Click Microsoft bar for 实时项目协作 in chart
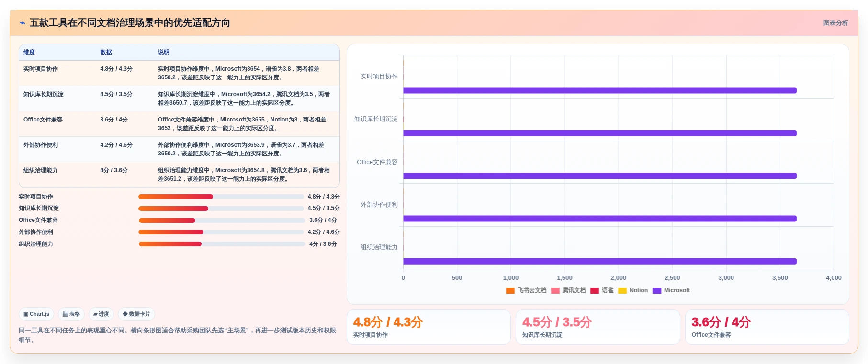This screenshot has height=364, width=868. [600, 90]
